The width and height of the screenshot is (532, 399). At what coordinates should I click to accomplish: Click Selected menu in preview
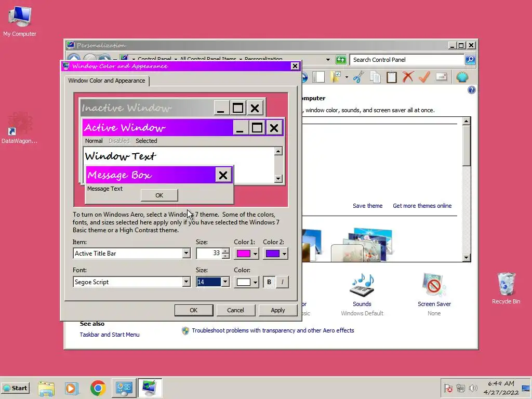point(146,141)
